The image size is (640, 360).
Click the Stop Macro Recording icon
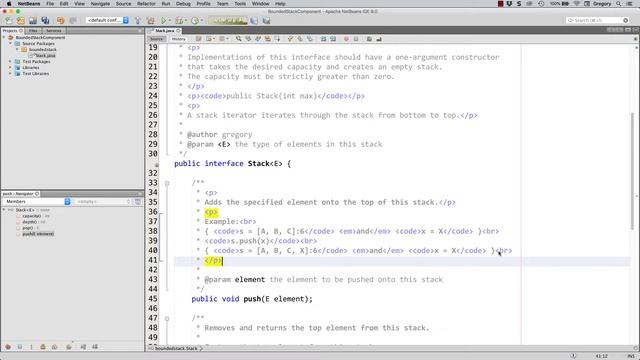click(356, 39)
